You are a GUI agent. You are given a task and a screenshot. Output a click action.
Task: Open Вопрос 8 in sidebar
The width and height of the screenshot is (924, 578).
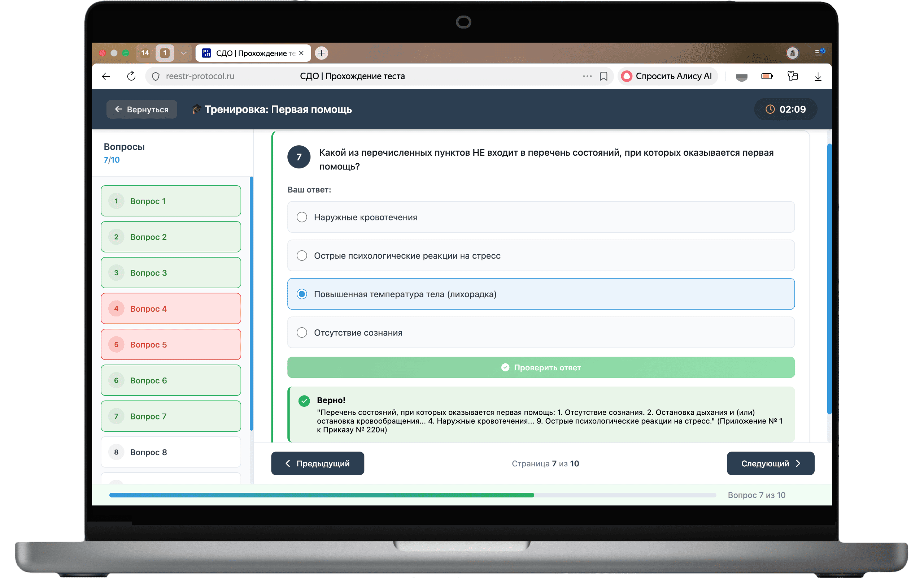pyautogui.click(x=171, y=452)
